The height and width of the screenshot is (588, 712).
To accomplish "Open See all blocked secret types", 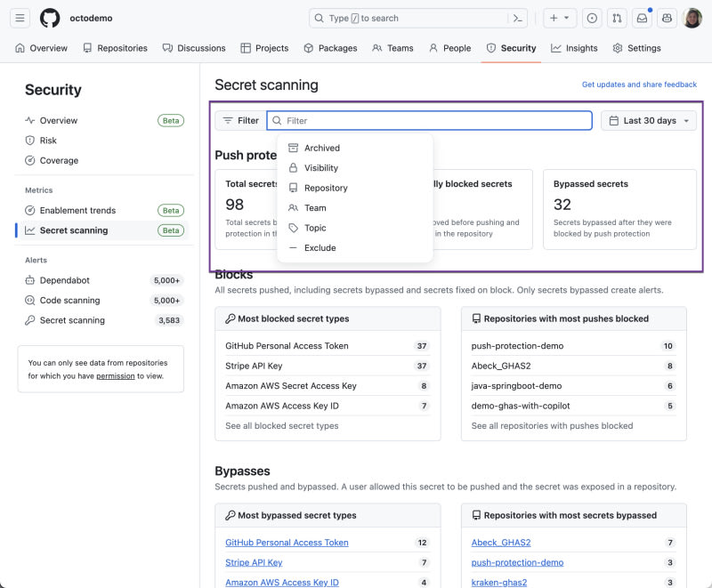I will tap(281, 426).
